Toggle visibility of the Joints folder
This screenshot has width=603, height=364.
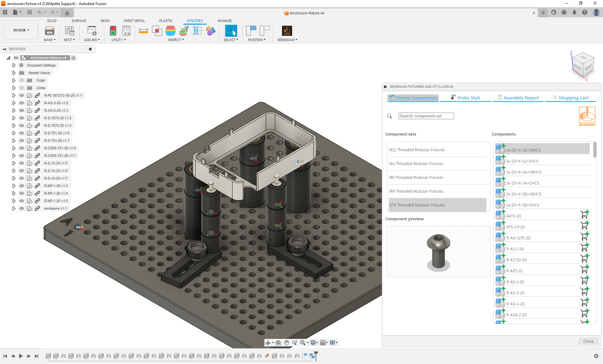22,88
